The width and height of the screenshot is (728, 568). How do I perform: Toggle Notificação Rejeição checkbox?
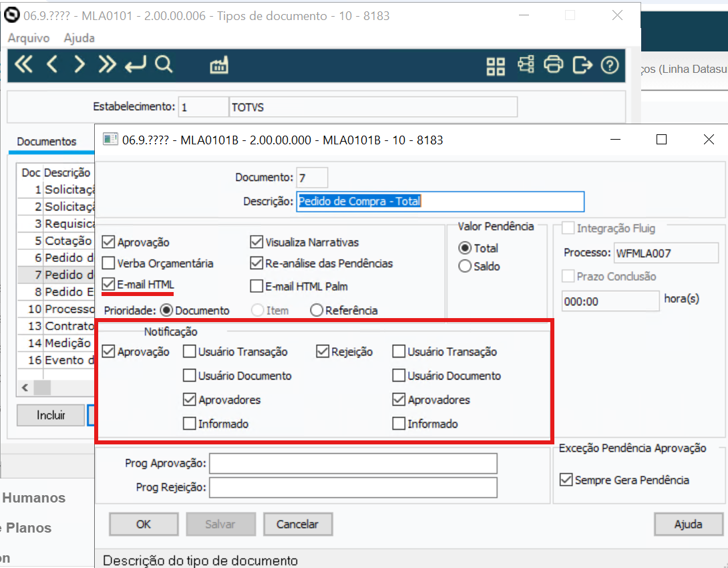pyautogui.click(x=323, y=351)
